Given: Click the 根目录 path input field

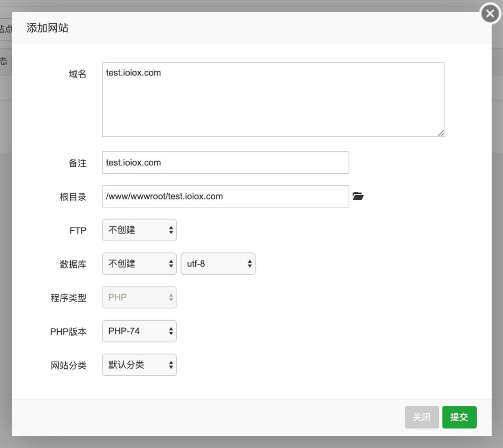Looking at the screenshot, I should pyautogui.click(x=225, y=196).
